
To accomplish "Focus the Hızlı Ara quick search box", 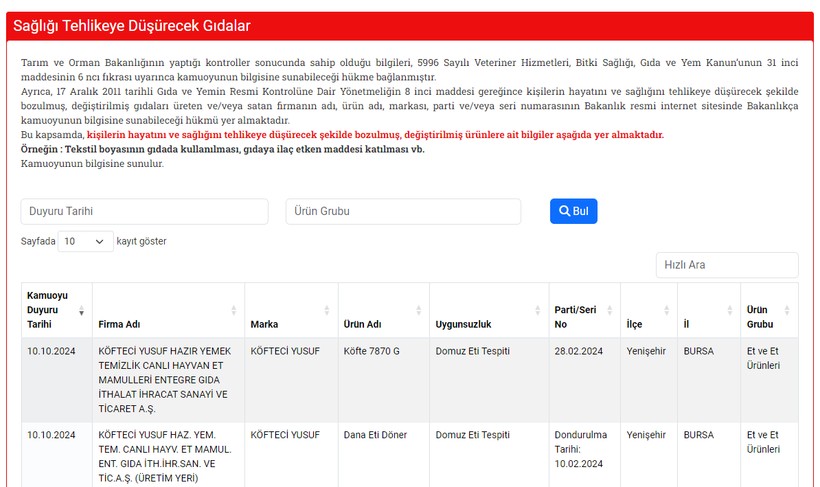I will 727,265.
